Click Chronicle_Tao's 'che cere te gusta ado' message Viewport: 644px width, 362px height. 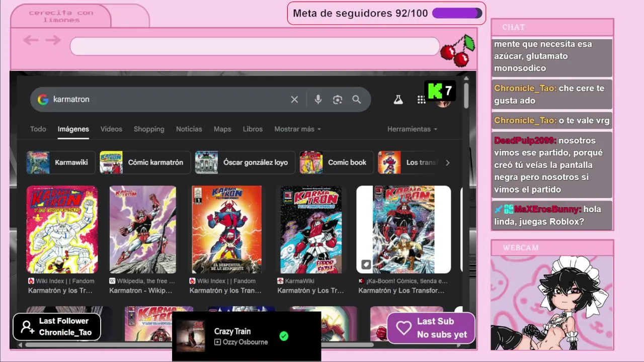[551, 95]
